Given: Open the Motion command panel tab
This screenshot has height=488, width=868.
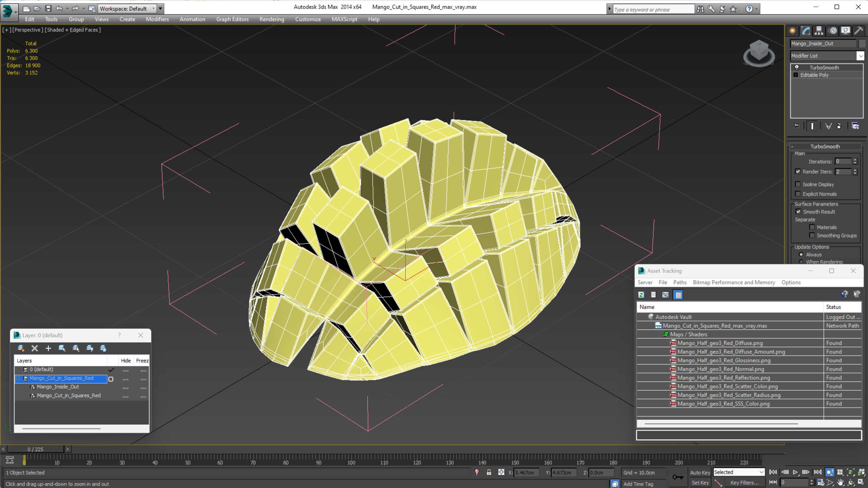Looking at the screenshot, I should tap(833, 31).
